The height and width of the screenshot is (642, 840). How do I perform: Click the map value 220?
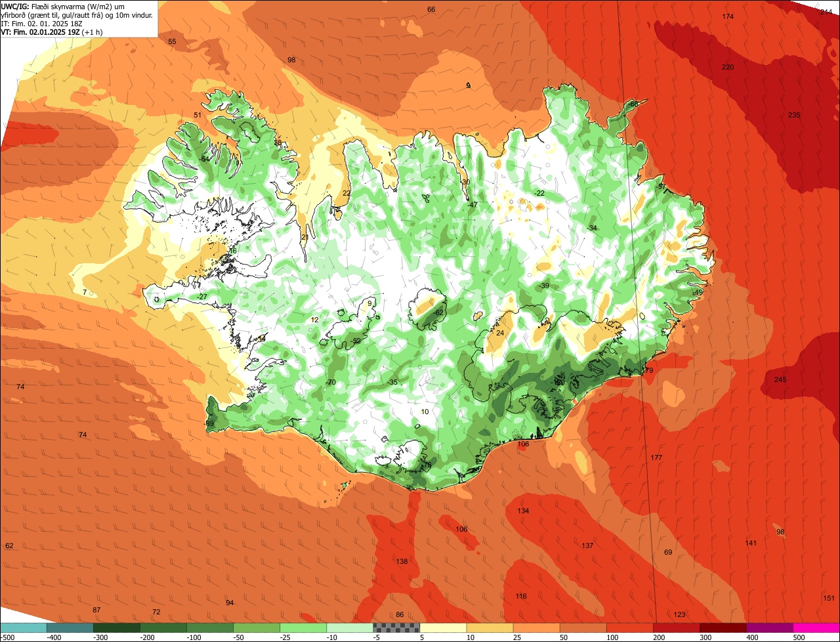pos(728,67)
